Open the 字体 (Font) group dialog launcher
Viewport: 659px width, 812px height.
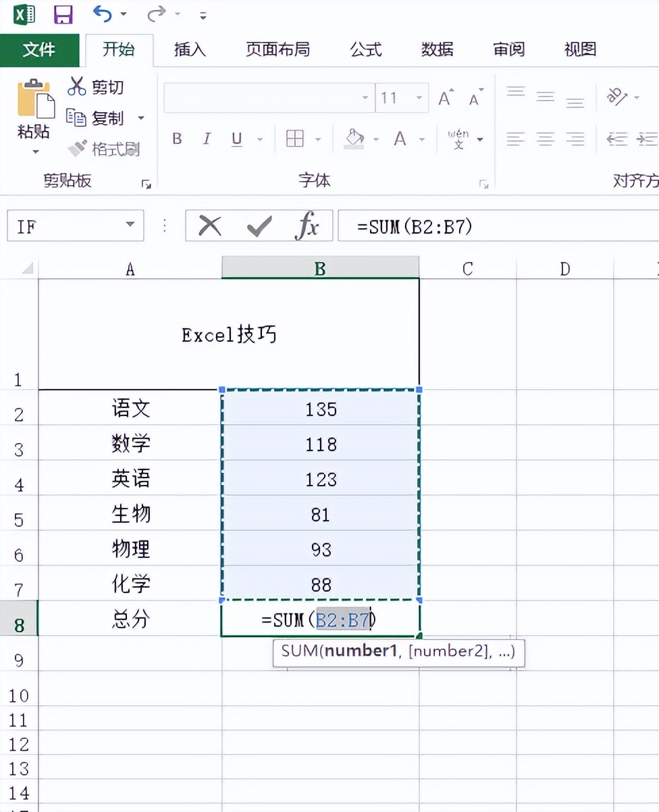pos(483,182)
